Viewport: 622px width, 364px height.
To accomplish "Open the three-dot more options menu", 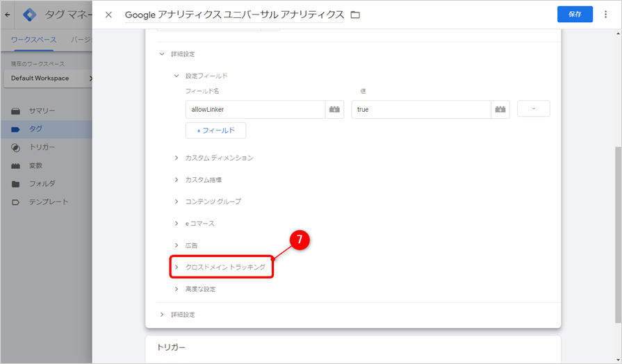I will (x=605, y=15).
